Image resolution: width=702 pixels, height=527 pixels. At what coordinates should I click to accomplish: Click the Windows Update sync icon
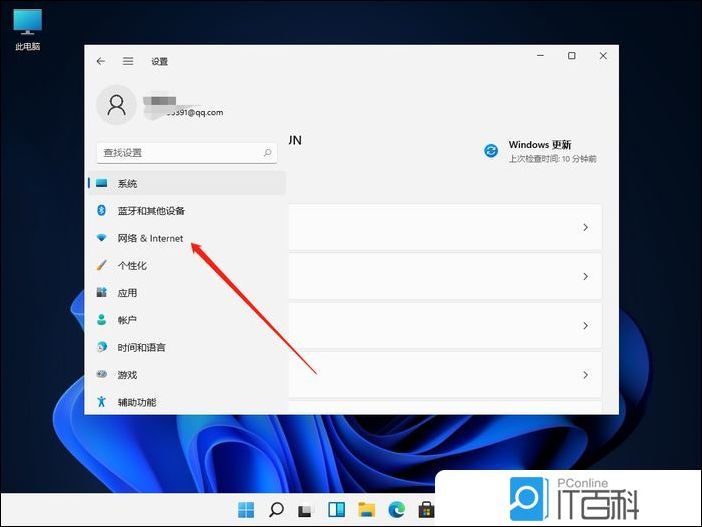click(491, 150)
